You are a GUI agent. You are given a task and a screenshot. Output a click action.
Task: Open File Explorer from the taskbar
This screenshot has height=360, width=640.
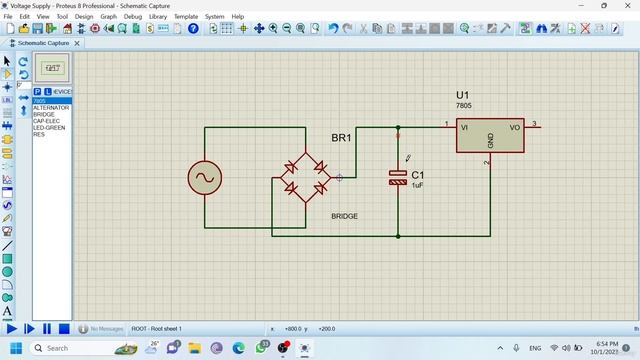pos(195,348)
